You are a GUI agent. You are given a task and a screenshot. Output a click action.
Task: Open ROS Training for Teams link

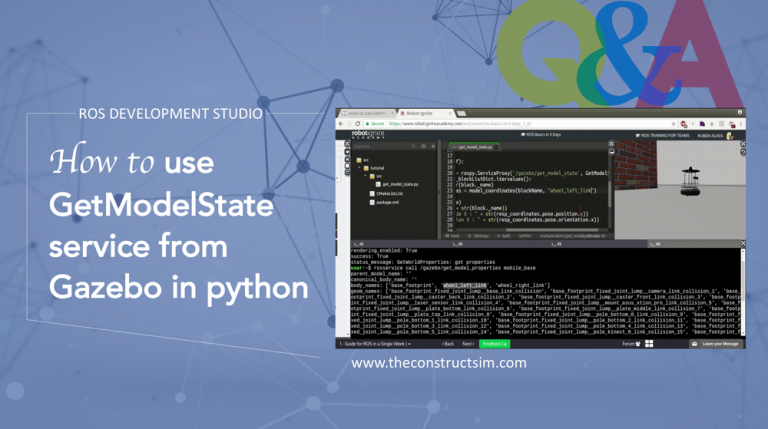pos(662,135)
